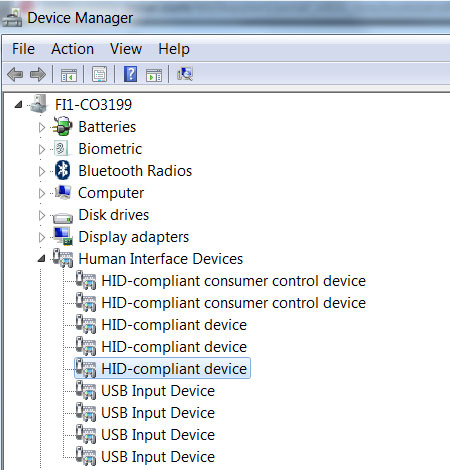Image resolution: width=450 pixels, height=470 pixels.
Task: Click the Forward arrow toolbar icon
Action: (x=38, y=74)
